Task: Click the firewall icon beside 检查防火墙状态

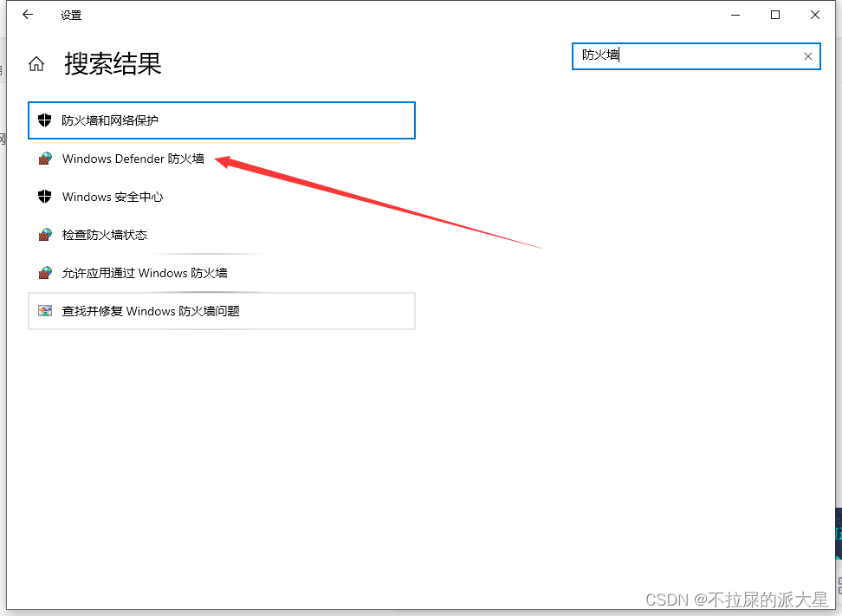Action: pos(45,235)
